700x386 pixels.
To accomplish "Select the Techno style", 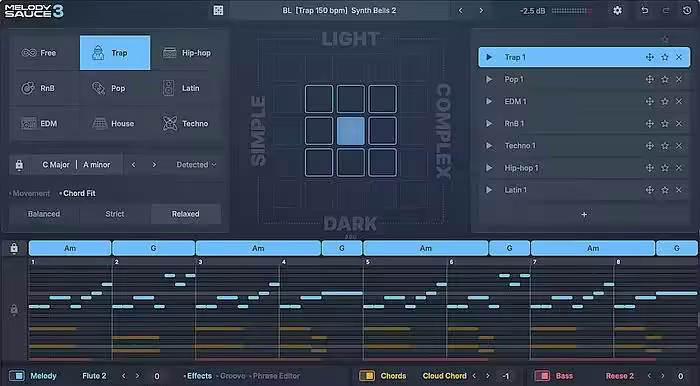I will point(186,124).
